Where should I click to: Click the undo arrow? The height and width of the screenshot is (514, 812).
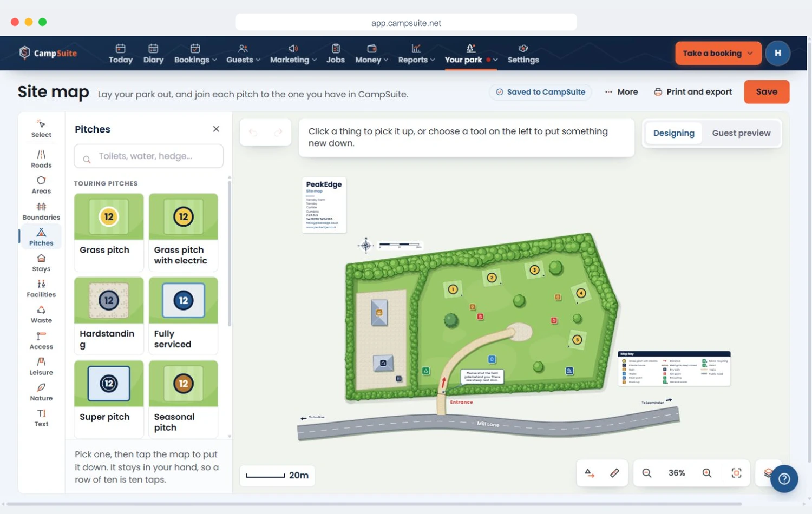click(x=253, y=133)
